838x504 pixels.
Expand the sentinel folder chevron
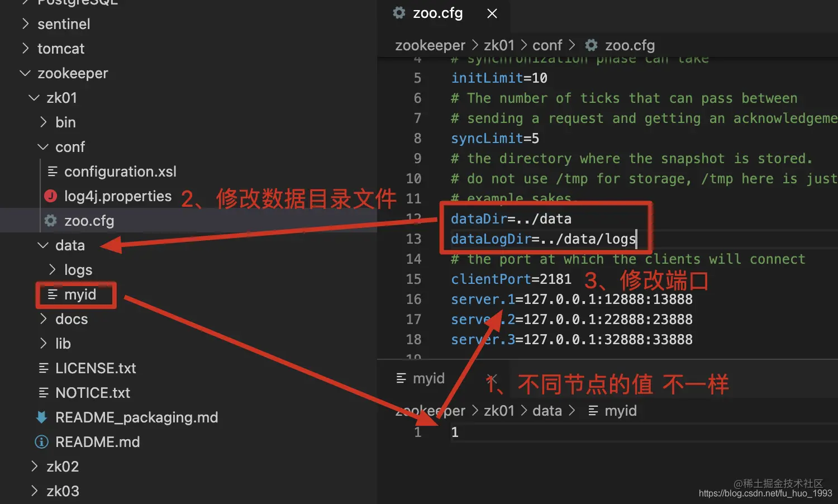(x=25, y=23)
